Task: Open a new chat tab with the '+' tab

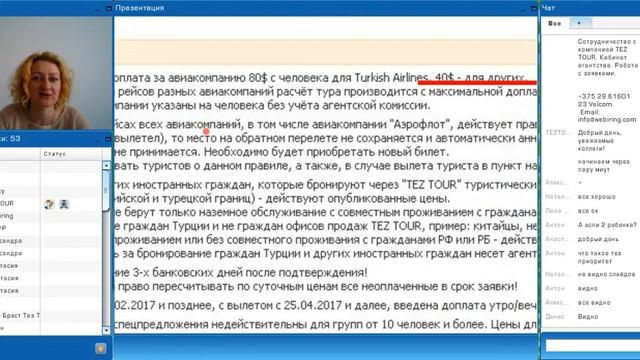Action: (580, 24)
